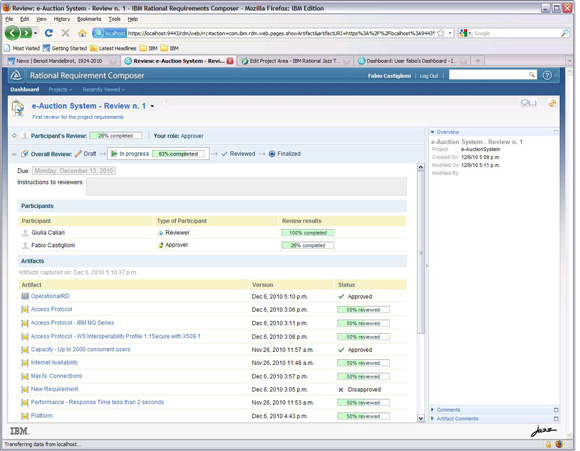Viewport: 580px width, 451px height.
Task: Click the OperationalRD collection icon
Action: click(x=25, y=296)
